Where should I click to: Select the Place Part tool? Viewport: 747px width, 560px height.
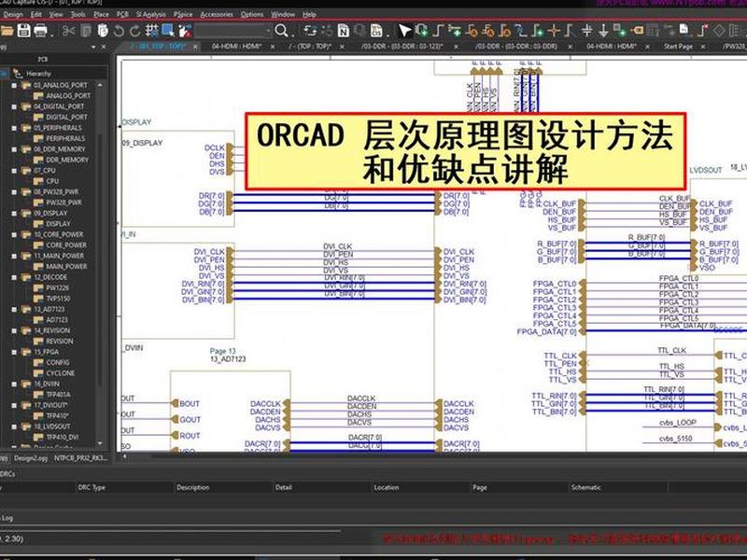(422, 31)
